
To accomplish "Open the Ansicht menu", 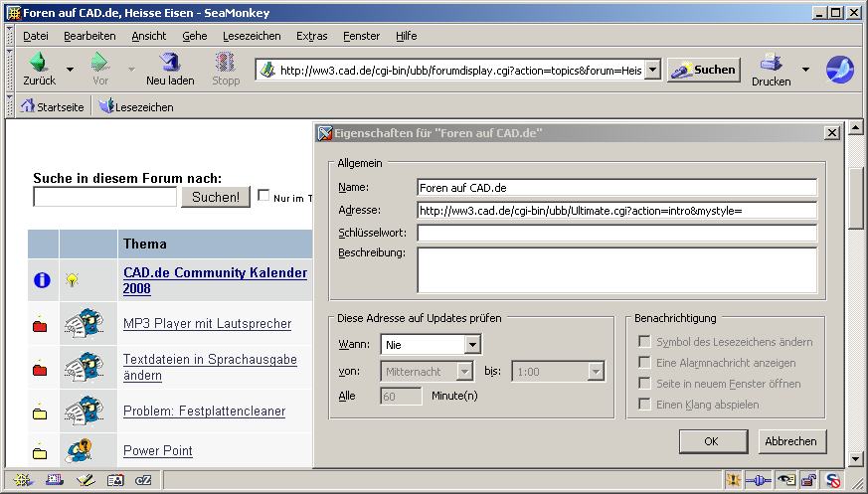I will [x=149, y=36].
